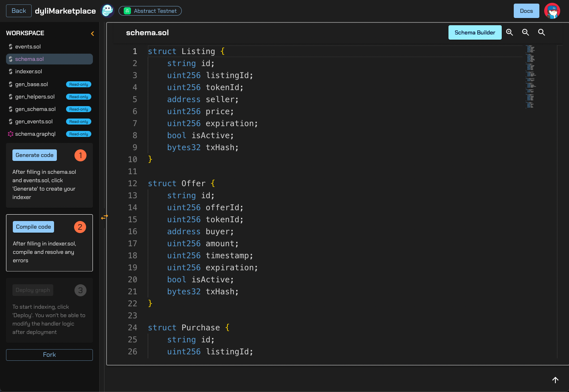This screenshot has height=392, width=569.
Task: Click the scroll-to-top arrow icon
Action: pos(555,380)
